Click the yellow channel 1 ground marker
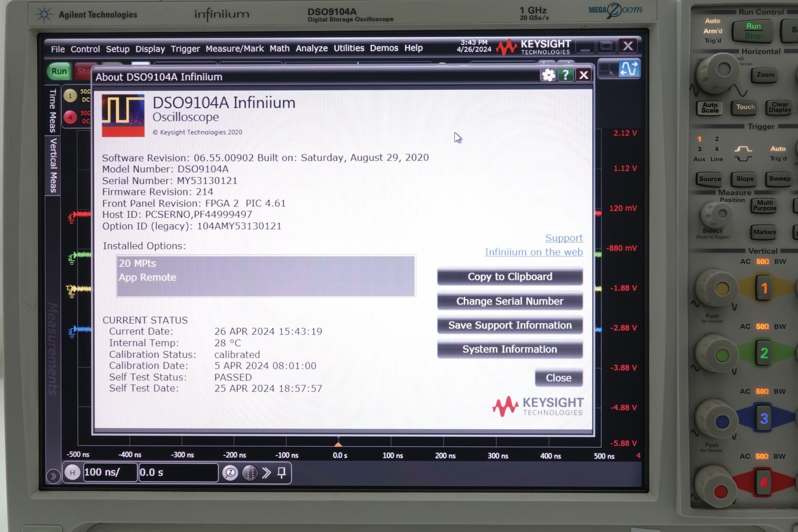The width and height of the screenshot is (798, 532). (72, 291)
